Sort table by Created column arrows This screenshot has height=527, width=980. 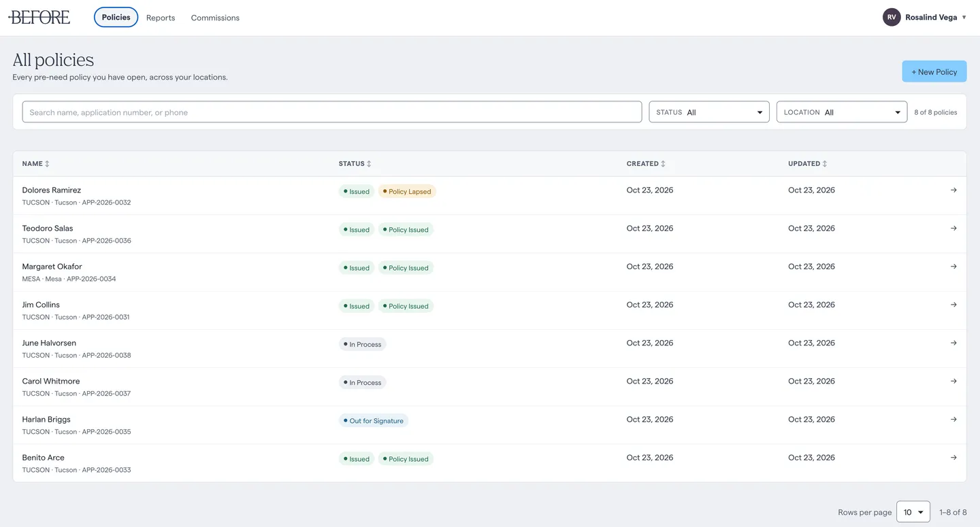coord(664,164)
